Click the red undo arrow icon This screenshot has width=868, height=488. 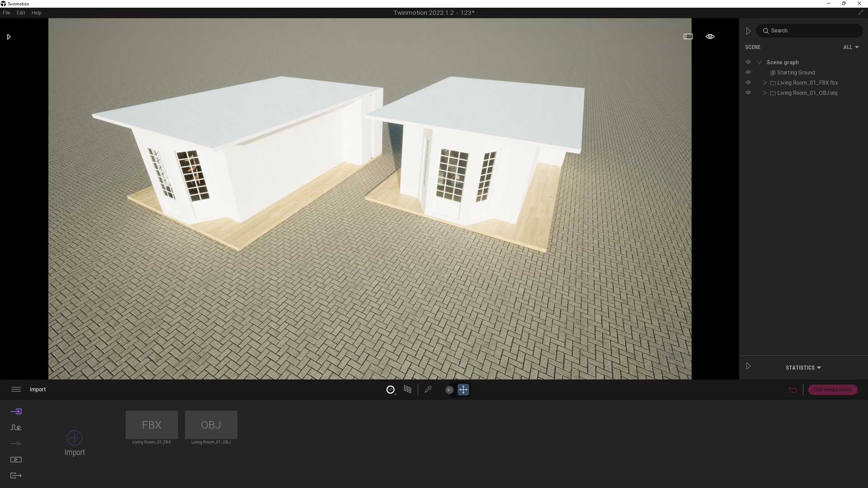point(793,389)
